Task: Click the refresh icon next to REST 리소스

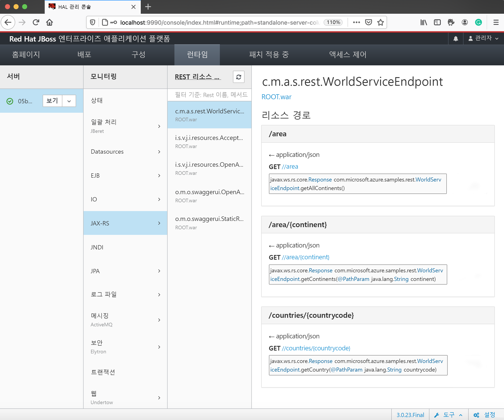Action: coord(238,77)
